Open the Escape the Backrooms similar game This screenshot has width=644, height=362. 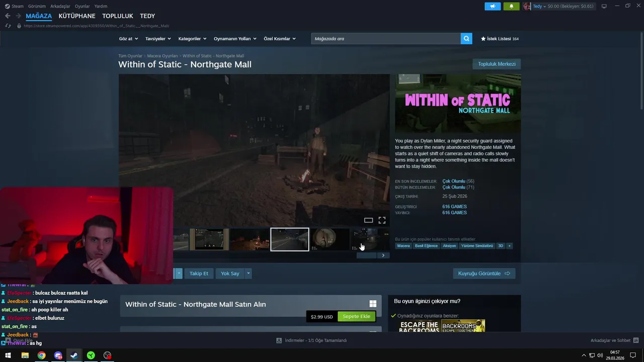click(x=419, y=326)
